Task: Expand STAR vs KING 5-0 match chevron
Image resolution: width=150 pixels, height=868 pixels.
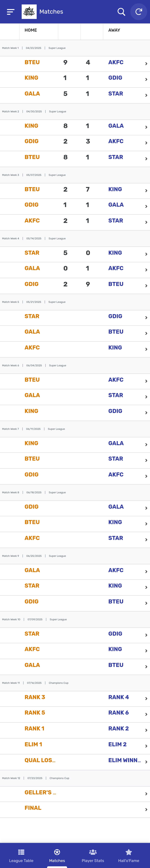Action: pyautogui.click(x=146, y=254)
